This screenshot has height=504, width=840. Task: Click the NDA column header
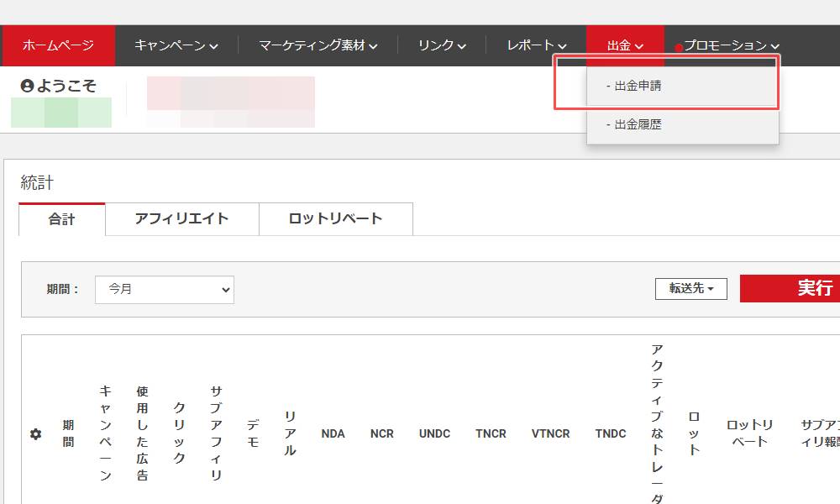tap(333, 433)
